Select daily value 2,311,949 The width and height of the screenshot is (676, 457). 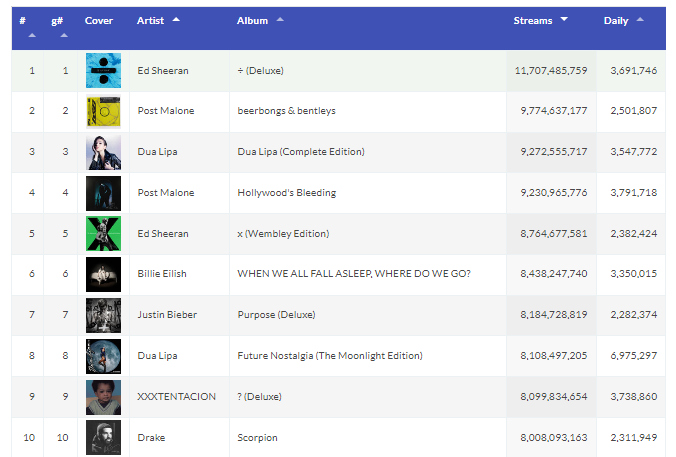click(x=634, y=438)
